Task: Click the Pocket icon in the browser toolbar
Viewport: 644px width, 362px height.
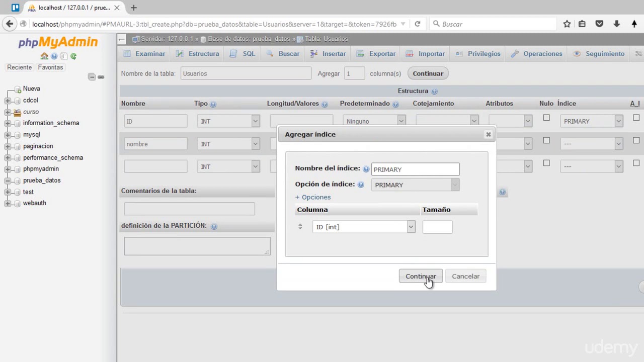Action: pos(599,24)
